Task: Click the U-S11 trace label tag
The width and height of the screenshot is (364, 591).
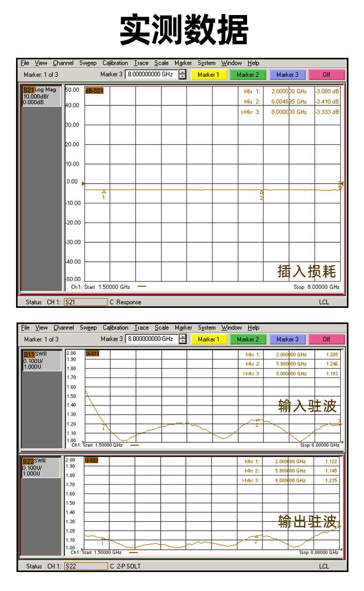Action: click(x=92, y=354)
